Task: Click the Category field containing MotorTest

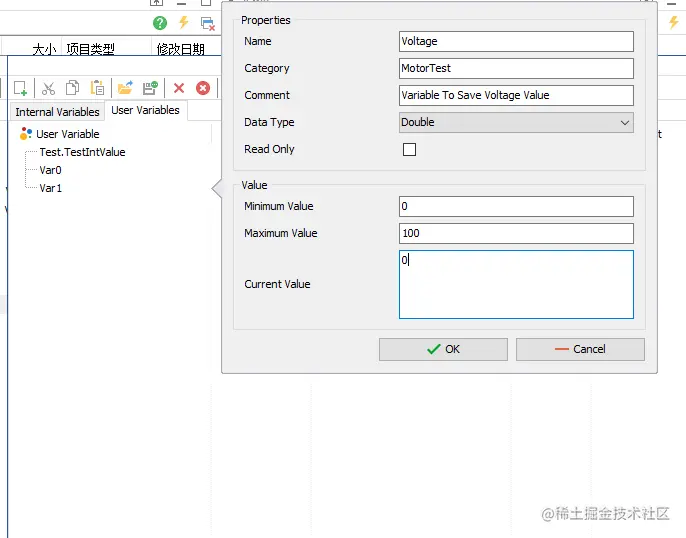Action: click(x=516, y=69)
